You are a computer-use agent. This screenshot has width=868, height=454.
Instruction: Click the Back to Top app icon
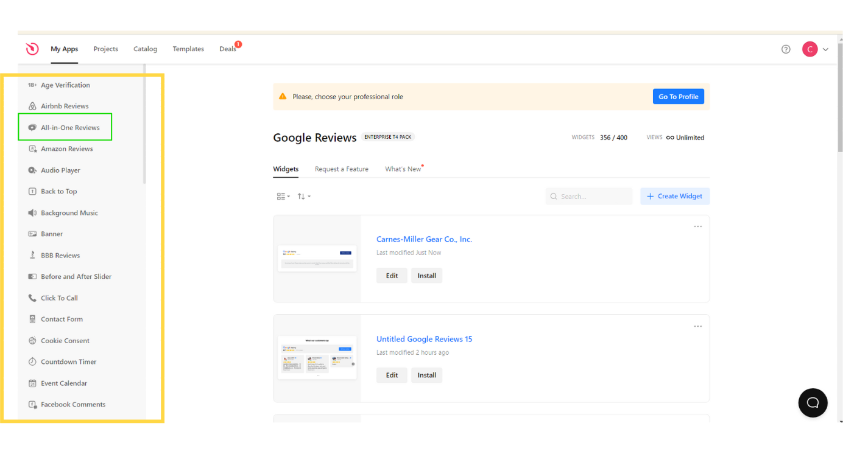pos(32,192)
